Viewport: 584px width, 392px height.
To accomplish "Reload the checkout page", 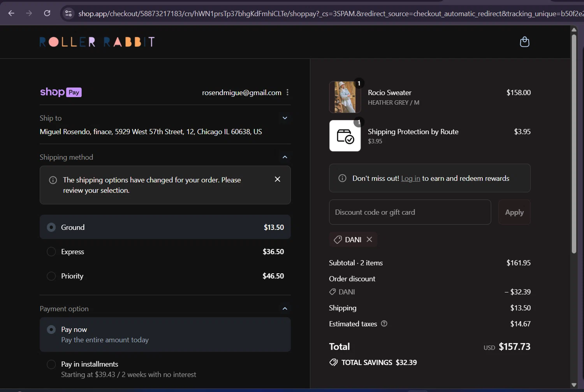I will (47, 13).
